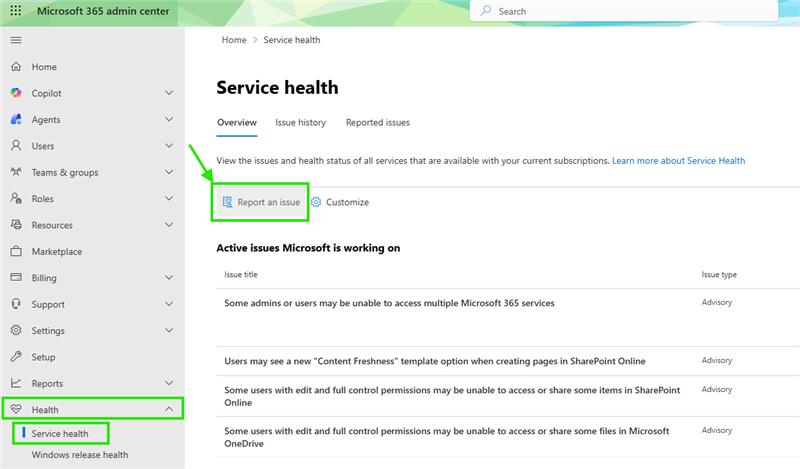Click the Home house icon in sidebar
Image resolution: width=800 pixels, height=469 pixels.
coord(16,67)
